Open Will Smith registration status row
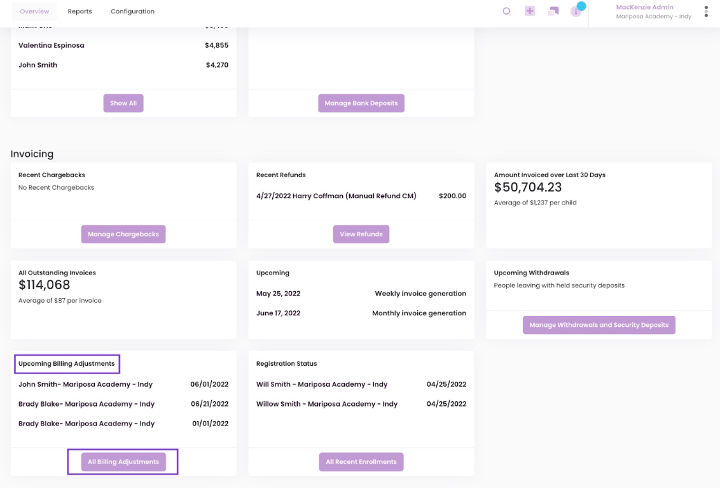 tap(361, 385)
